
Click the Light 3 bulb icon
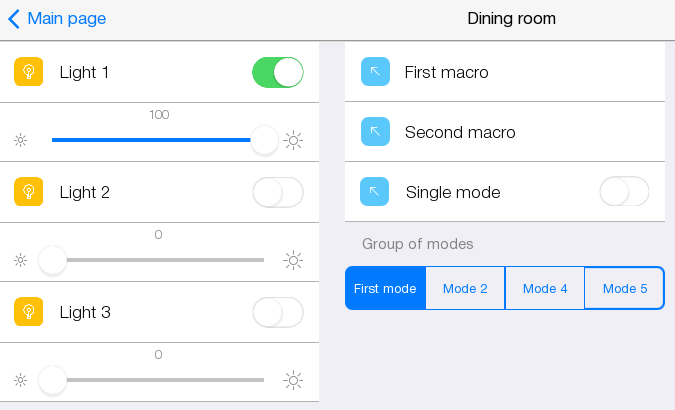29,312
